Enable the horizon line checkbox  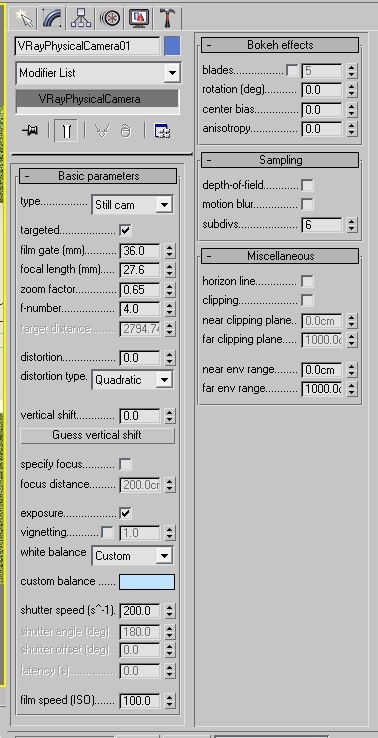click(307, 281)
